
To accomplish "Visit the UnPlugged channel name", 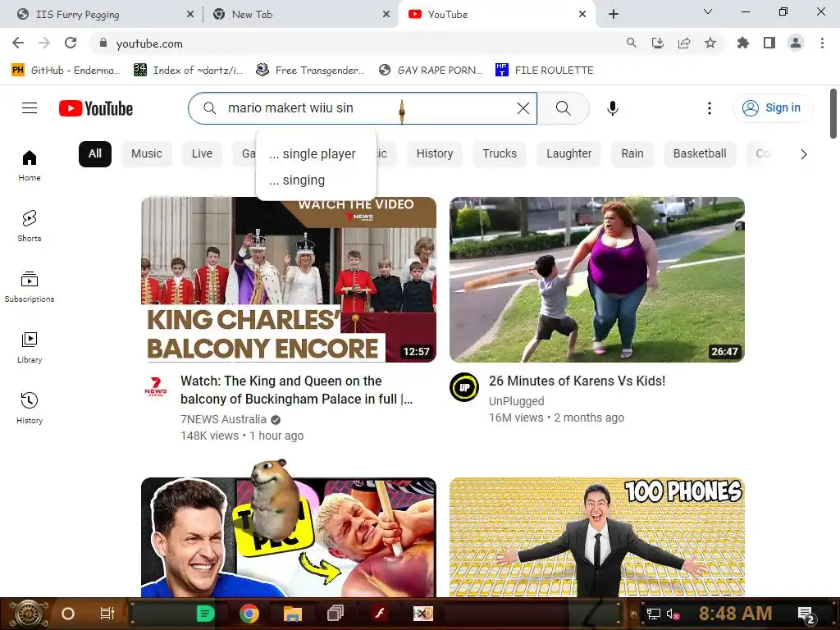I will tap(517, 401).
